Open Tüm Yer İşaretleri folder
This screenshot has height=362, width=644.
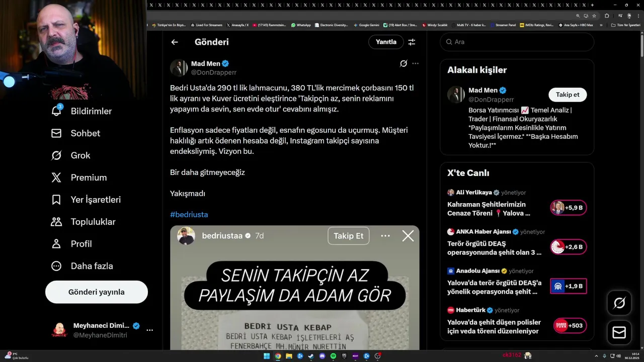(x=625, y=25)
